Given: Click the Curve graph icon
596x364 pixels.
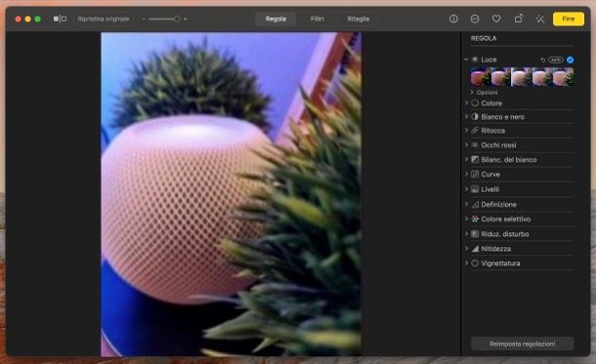Looking at the screenshot, I should pyautogui.click(x=475, y=174).
